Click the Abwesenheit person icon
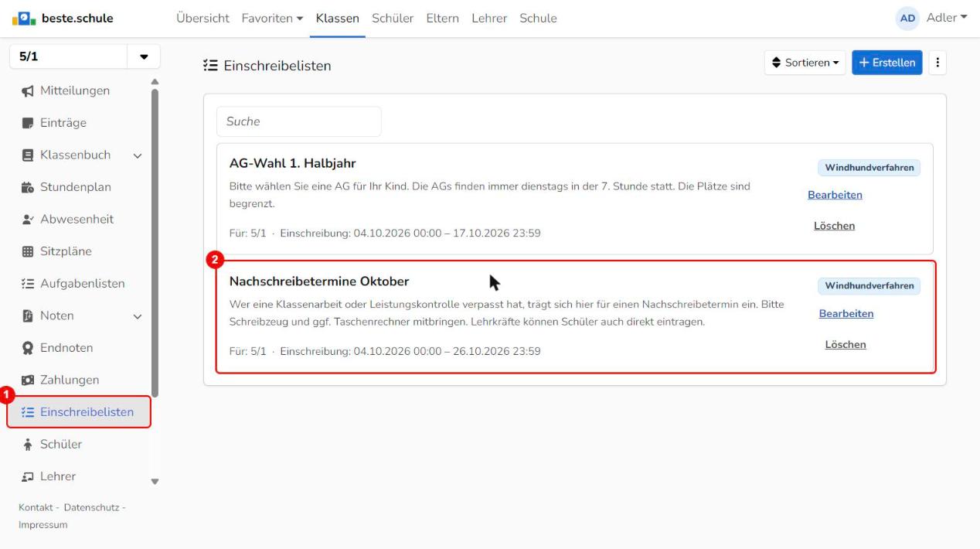980x549 pixels. coord(28,220)
